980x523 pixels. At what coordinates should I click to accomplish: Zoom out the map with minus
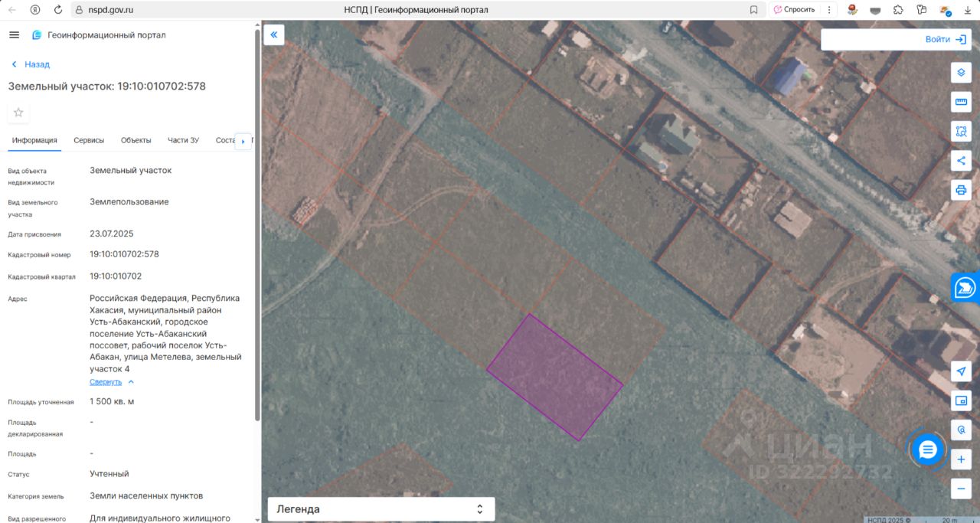[x=961, y=488]
